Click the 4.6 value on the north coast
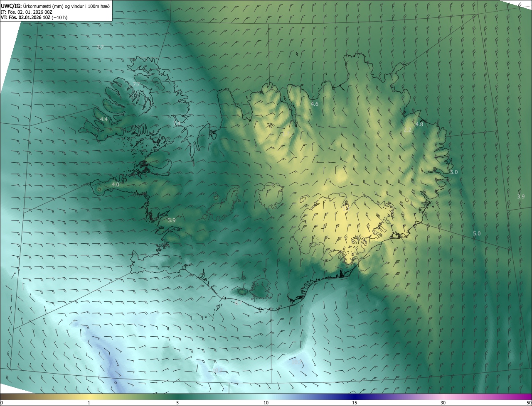 pos(315,104)
